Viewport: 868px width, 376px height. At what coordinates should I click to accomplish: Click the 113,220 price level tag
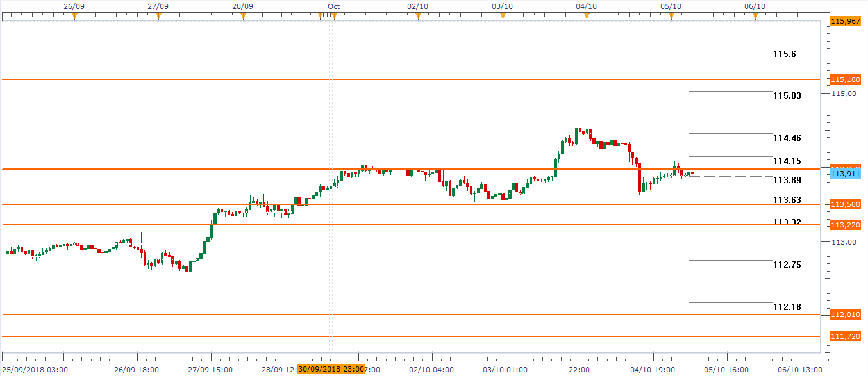[845, 225]
